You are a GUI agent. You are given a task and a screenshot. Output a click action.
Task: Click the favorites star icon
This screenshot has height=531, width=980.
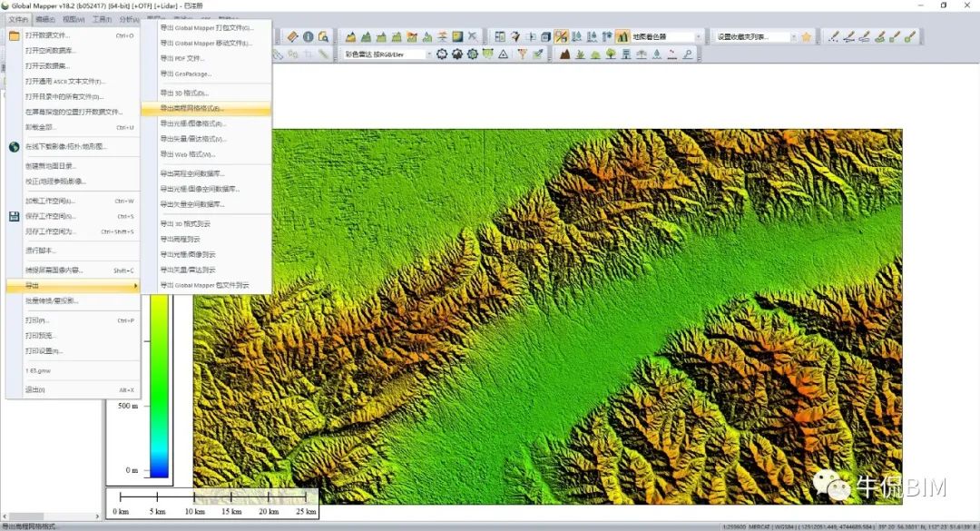coord(807,37)
